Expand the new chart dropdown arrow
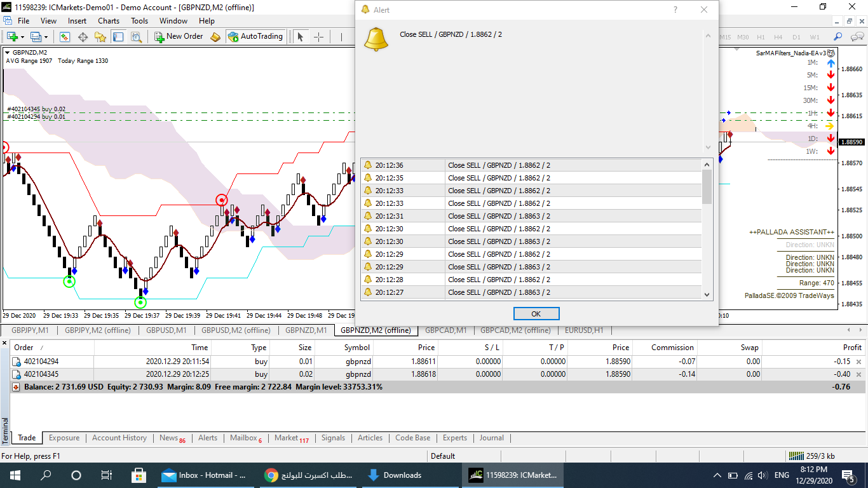 tap(23, 37)
